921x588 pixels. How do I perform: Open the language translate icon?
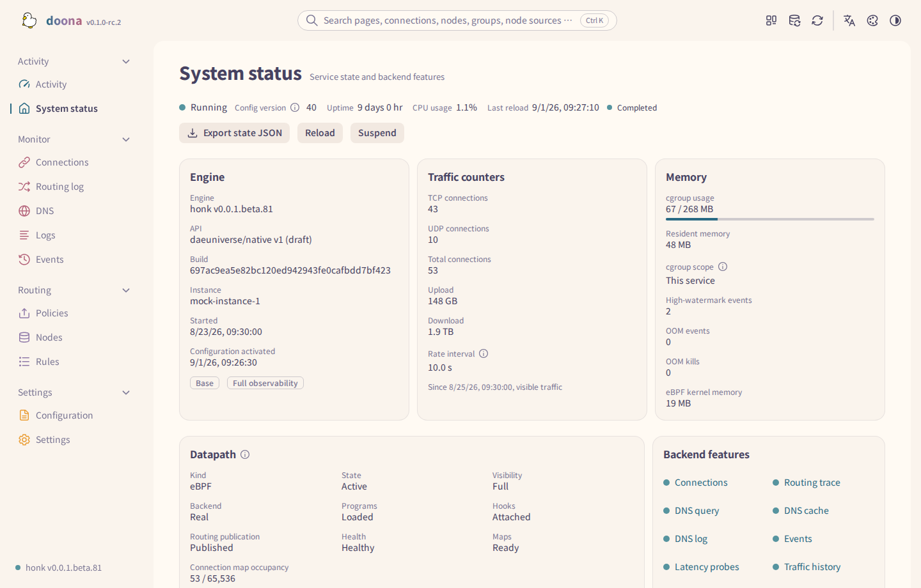click(849, 20)
